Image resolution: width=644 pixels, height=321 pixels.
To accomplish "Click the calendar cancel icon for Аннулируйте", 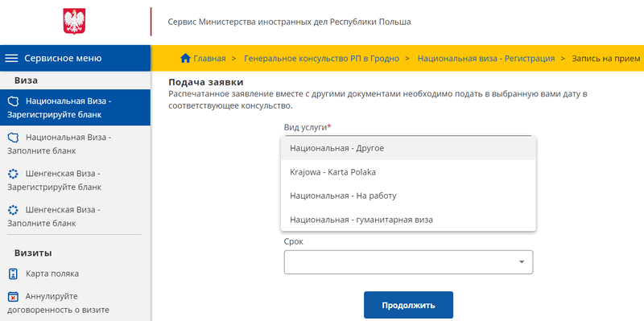I will 14,297.
